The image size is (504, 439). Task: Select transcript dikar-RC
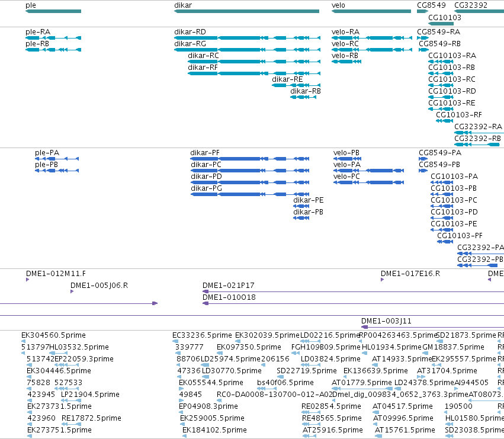tap(203, 56)
